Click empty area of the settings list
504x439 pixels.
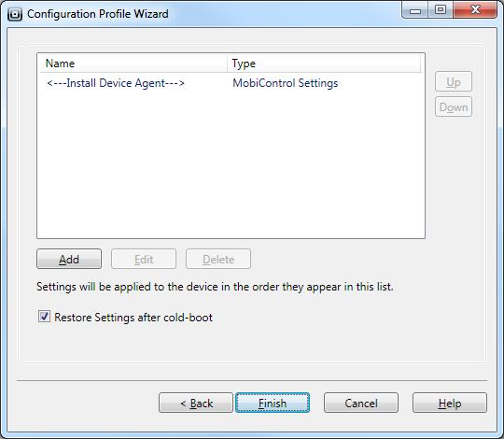[x=231, y=165]
